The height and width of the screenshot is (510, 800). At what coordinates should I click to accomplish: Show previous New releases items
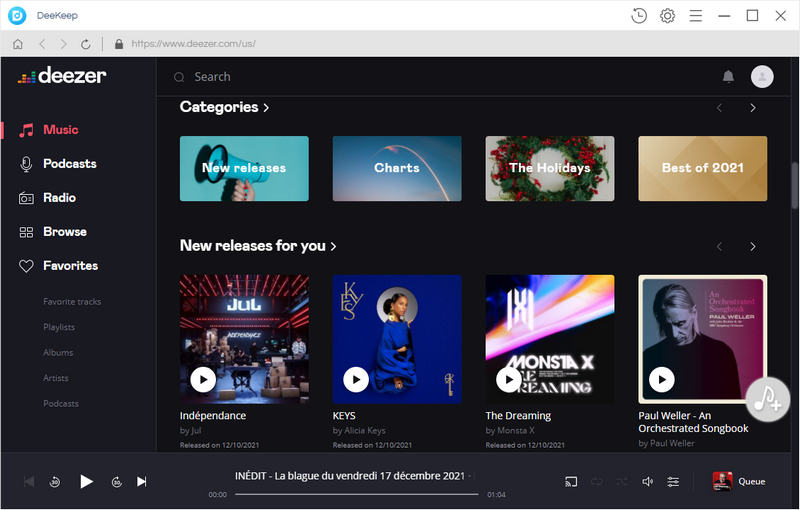pyautogui.click(x=719, y=247)
